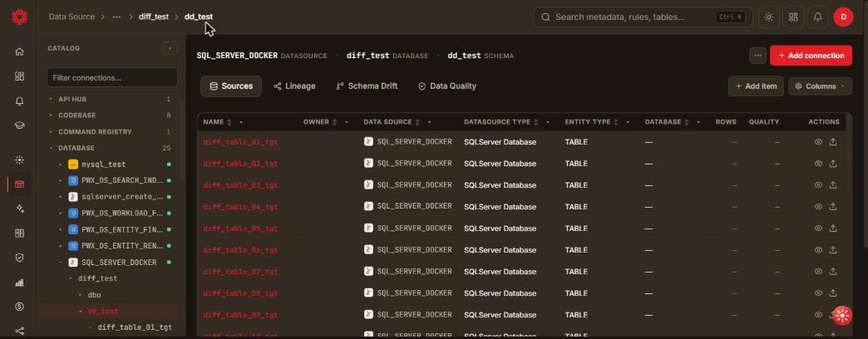View diff_table_08_tgt with eye icon
The height and width of the screenshot is (339, 868).
click(818, 293)
